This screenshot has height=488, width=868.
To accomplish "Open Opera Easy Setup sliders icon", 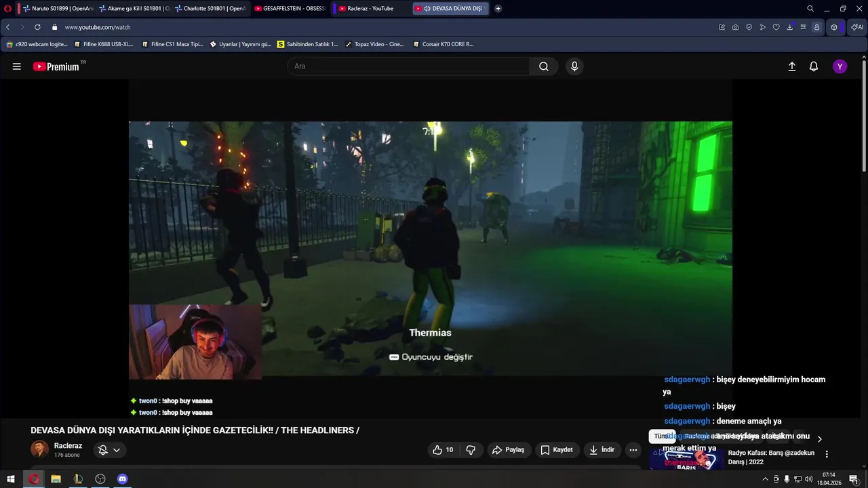I will tap(804, 27).
